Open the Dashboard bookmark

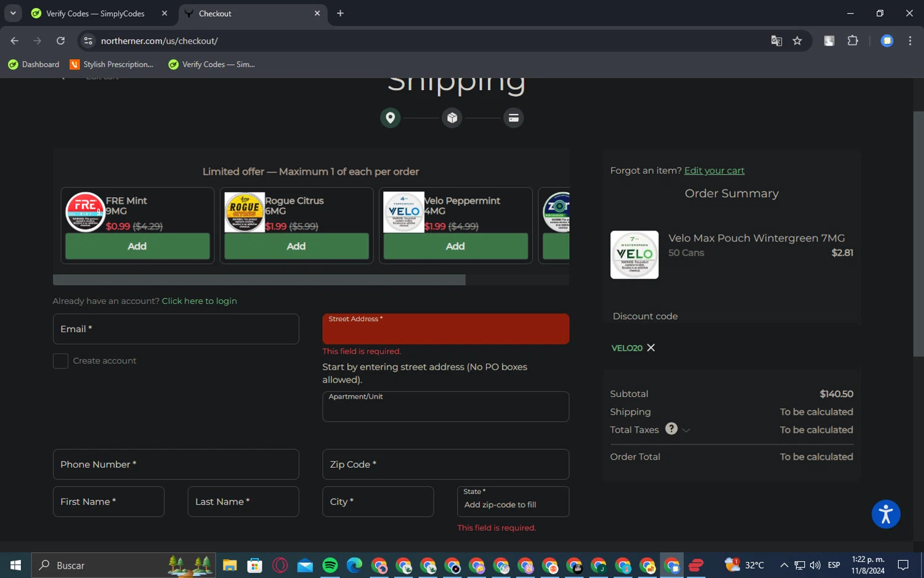tap(34, 64)
